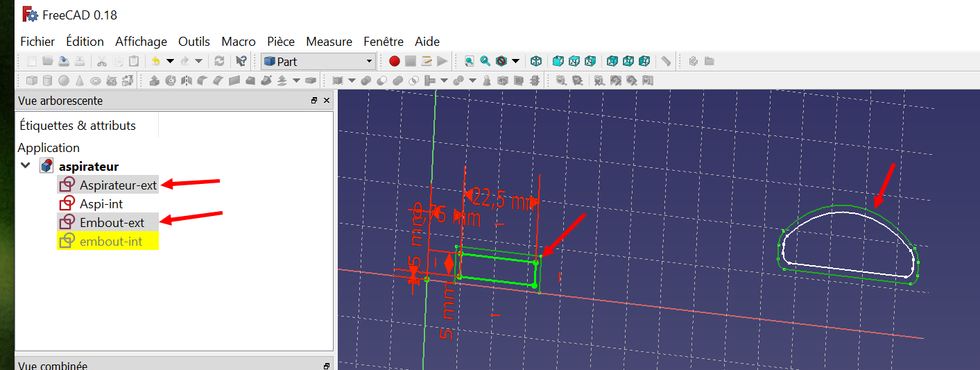Click the Redo arrow icon
Image resolution: width=980 pixels, height=370 pixels.
[185, 61]
